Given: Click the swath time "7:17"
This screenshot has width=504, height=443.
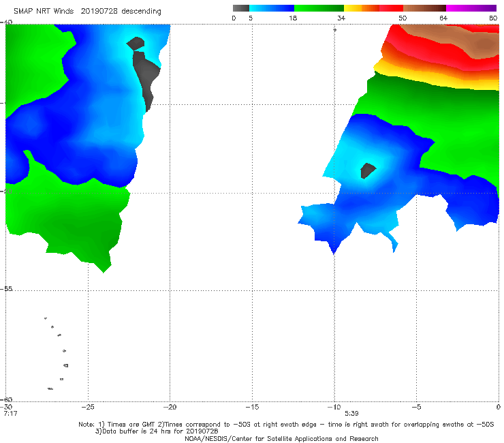Looking at the screenshot, I should point(10,414).
